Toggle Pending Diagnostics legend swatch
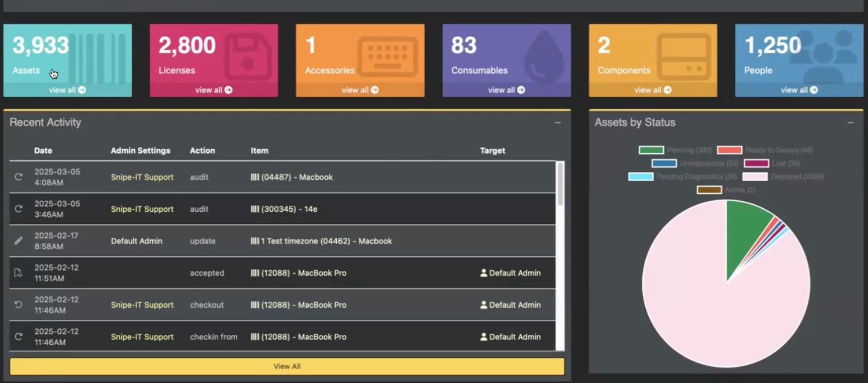This screenshot has height=383, width=868. [641, 176]
